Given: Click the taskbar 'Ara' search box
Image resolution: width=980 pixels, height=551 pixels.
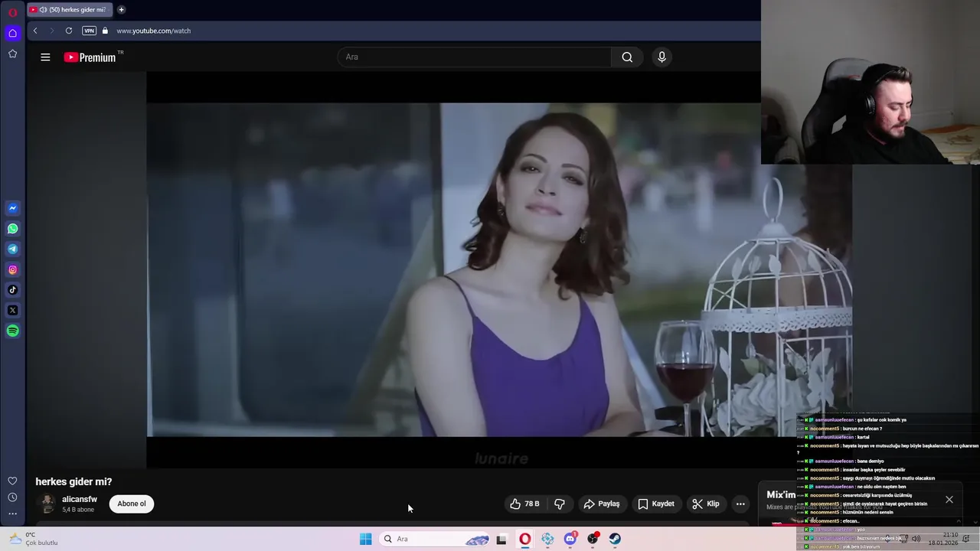Looking at the screenshot, I should coord(434,539).
